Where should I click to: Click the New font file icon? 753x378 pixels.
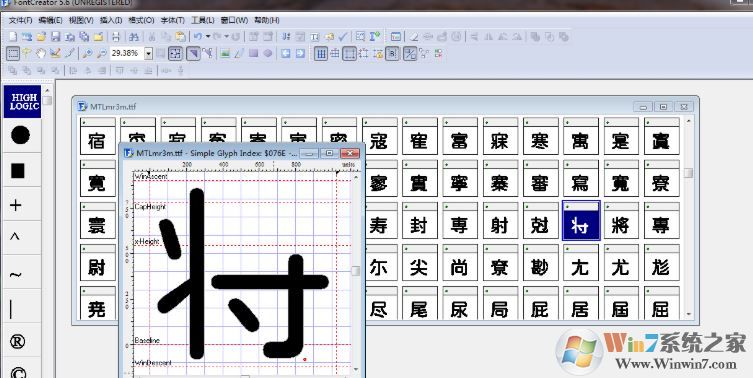[x=13, y=37]
